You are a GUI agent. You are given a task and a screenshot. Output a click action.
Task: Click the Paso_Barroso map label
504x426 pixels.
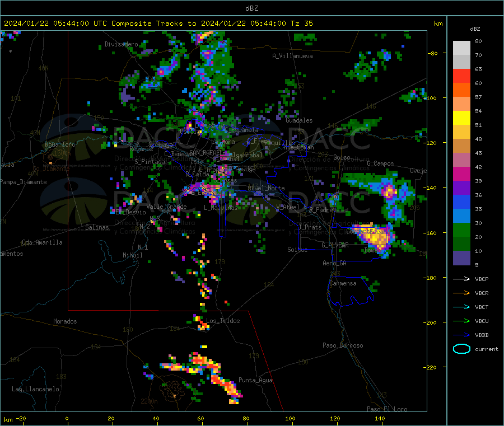click(x=343, y=346)
